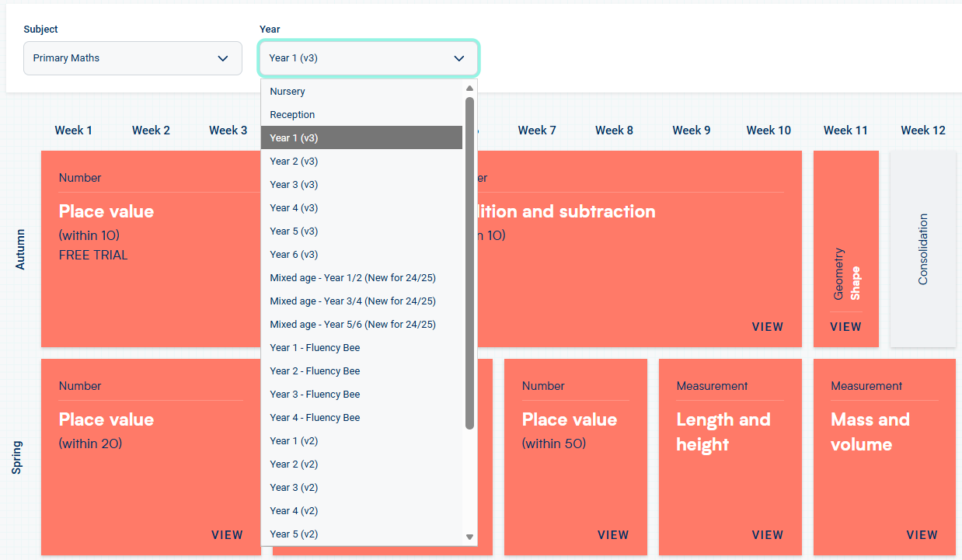Click the dropdown scroll up arrow
The image size is (962, 560).
469,89
